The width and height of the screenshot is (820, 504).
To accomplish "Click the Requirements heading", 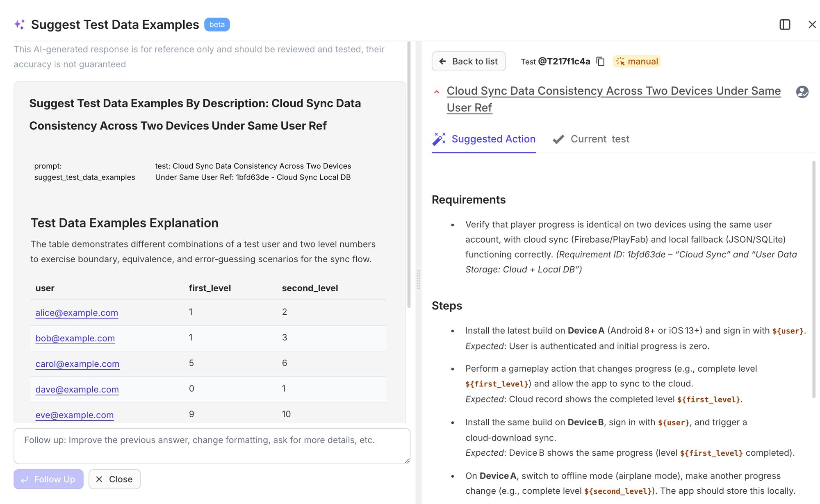I will click(x=469, y=200).
